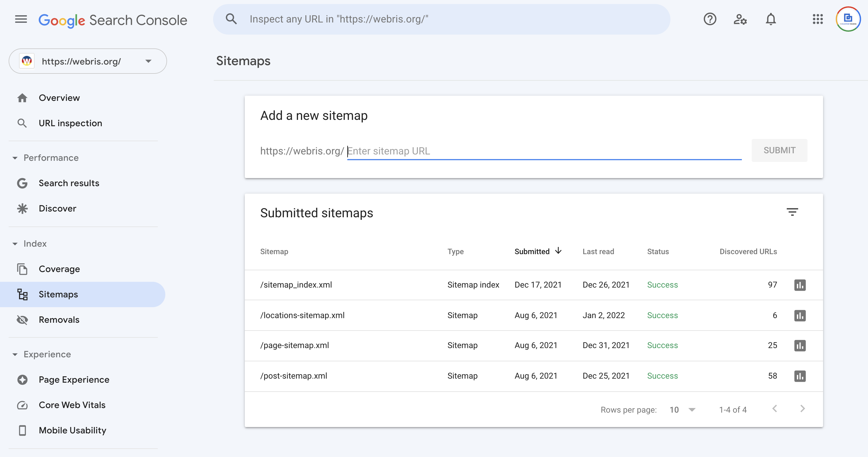Click the Discovered URLs column header
The height and width of the screenshot is (457, 868).
(748, 252)
